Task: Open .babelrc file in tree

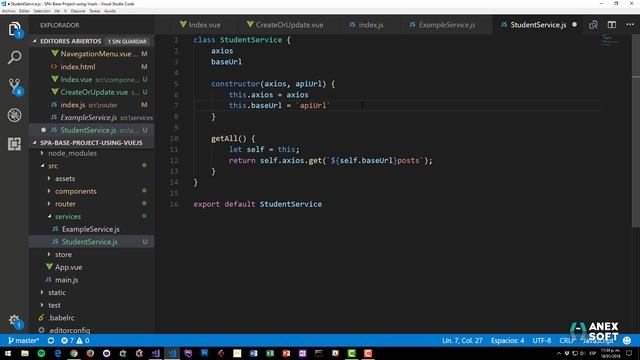Action: point(61,318)
